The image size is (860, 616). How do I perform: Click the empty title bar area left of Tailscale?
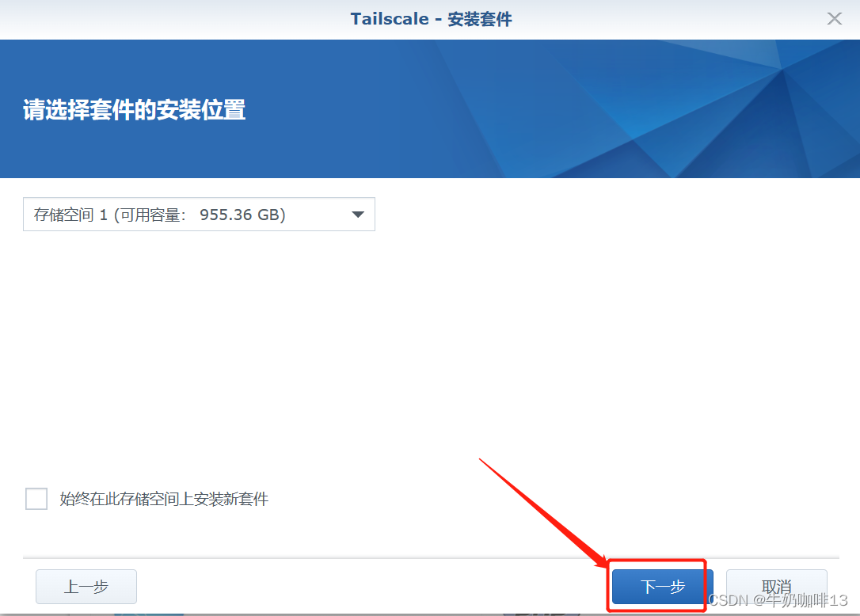[x=176, y=19]
